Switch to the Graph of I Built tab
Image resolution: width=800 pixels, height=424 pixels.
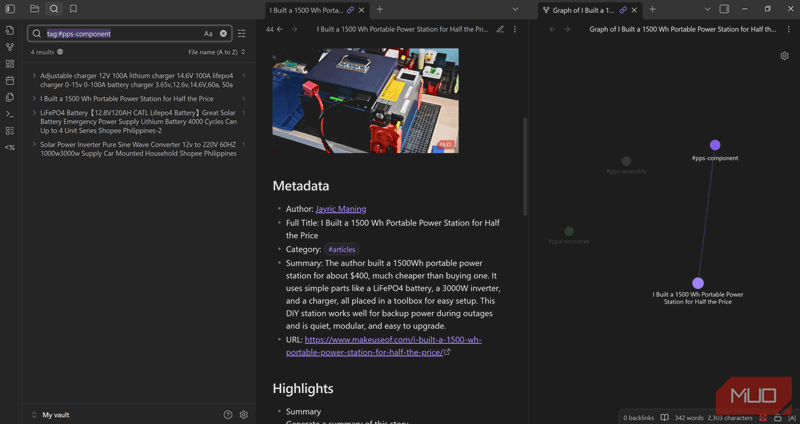(x=580, y=9)
